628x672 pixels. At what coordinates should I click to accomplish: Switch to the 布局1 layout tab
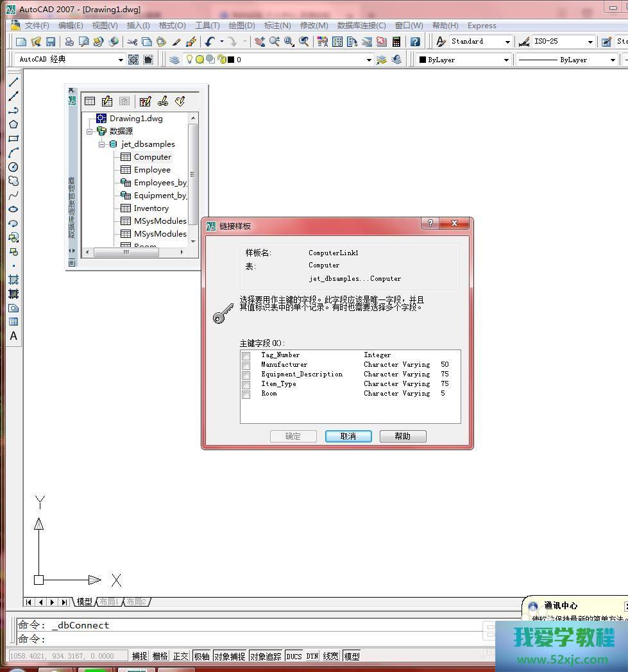pyautogui.click(x=108, y=601)
